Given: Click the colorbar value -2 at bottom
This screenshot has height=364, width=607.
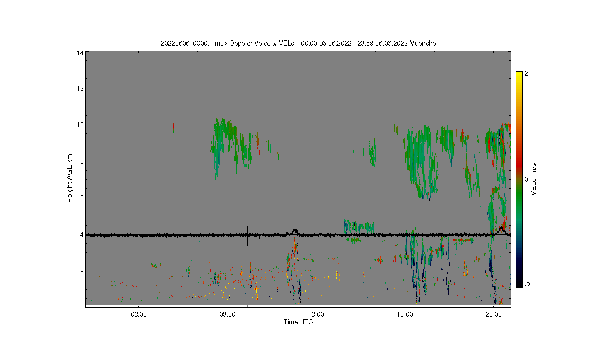Looking at the screenshot, I should click(527, 285).
